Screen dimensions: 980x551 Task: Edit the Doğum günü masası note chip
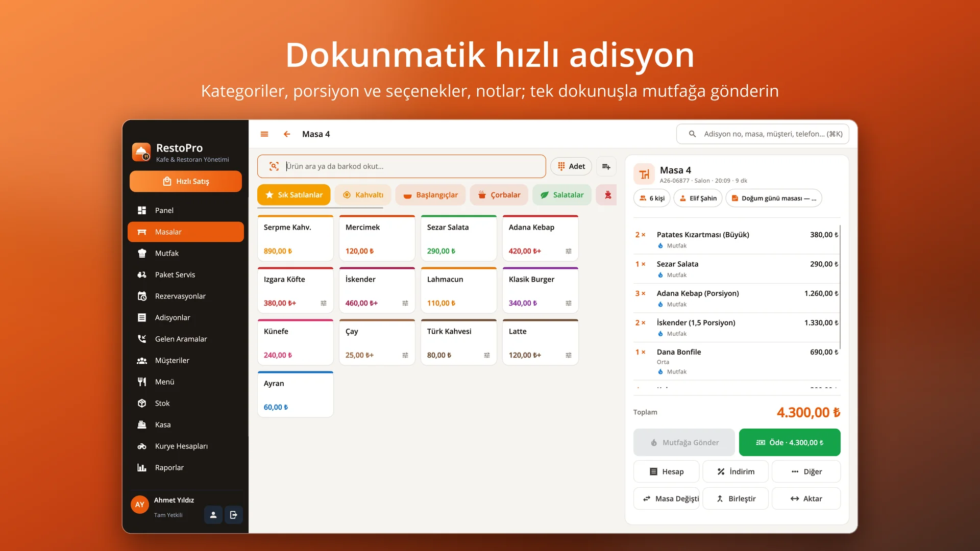point(774,198)
